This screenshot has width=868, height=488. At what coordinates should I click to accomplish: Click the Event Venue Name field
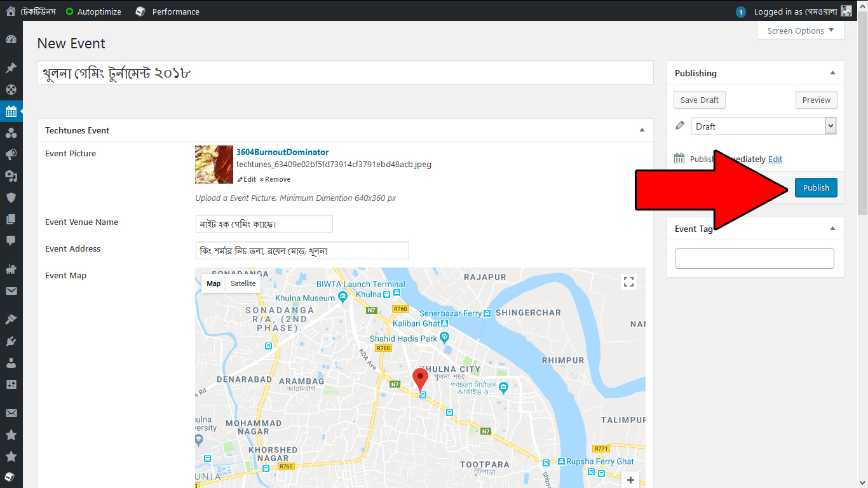tap(264, 224)
